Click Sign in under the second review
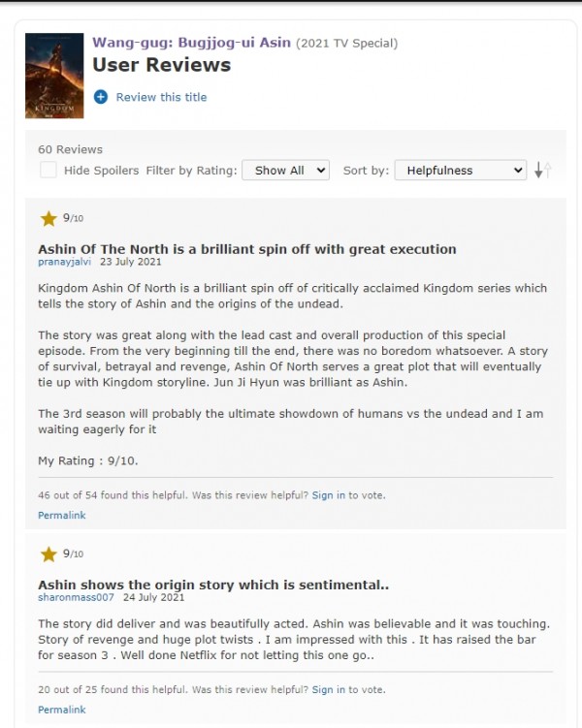Viewport: 582px width, 728px height. pos(328,690)
